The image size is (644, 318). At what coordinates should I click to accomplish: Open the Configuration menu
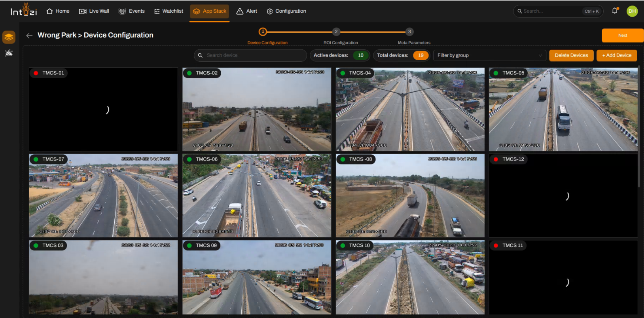tap(286, 11)
